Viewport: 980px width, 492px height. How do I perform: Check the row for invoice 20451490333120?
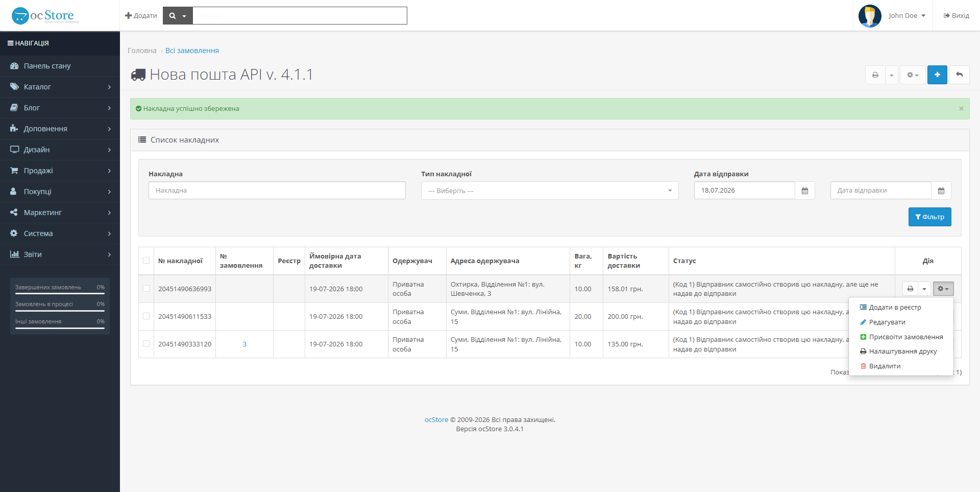coord(146,344)
